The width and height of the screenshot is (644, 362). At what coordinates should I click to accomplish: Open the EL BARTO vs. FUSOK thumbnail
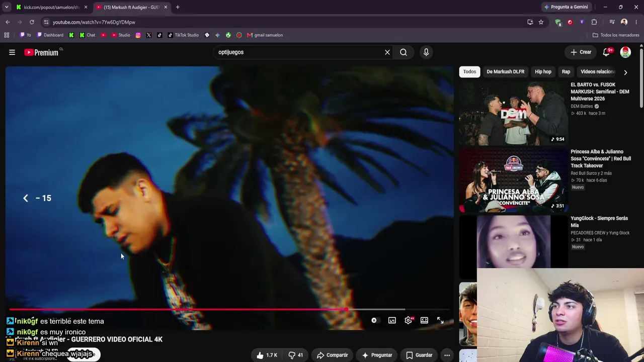point(513,114)
